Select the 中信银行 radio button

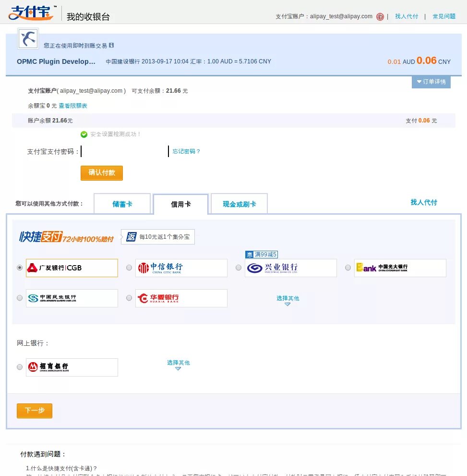point(129,268)
